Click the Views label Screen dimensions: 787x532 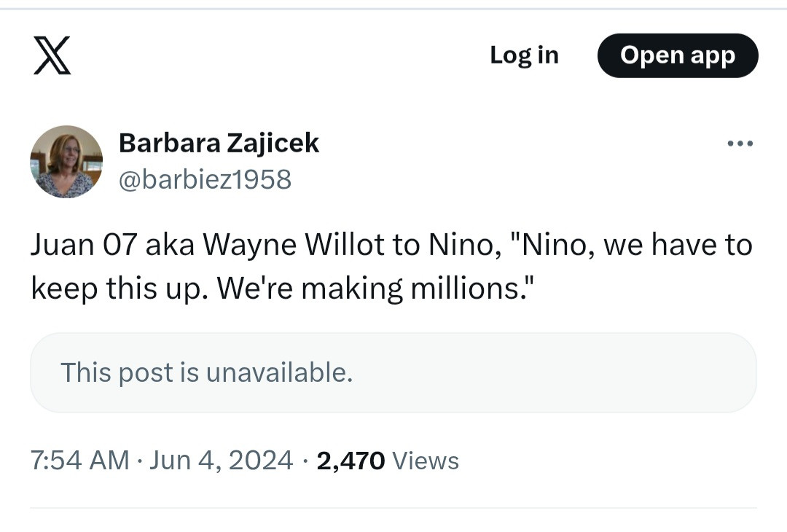426,461
